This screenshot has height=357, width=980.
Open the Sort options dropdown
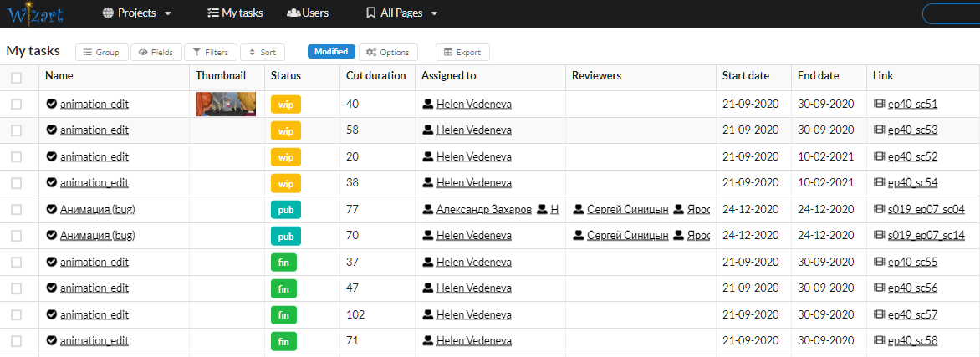tap(262, 52)
